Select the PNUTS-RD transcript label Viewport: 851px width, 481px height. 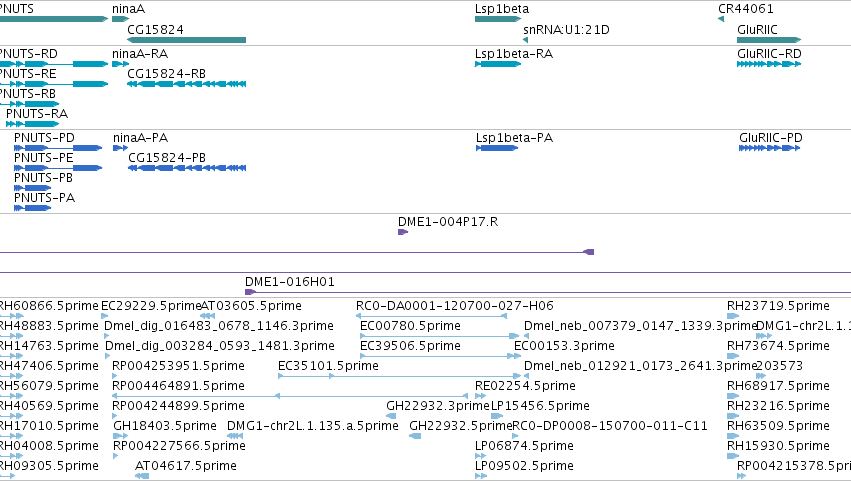(x=28, y=54)
